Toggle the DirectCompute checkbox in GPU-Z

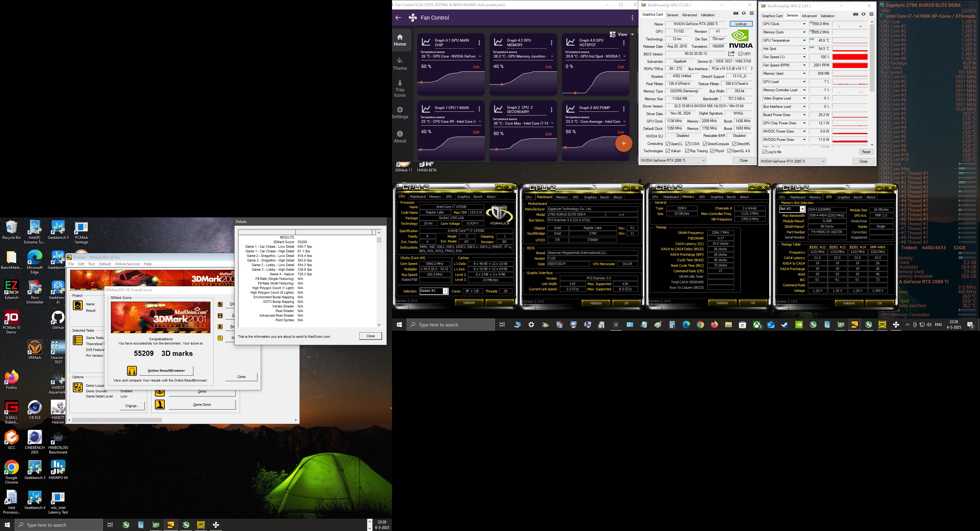[705, 144]
